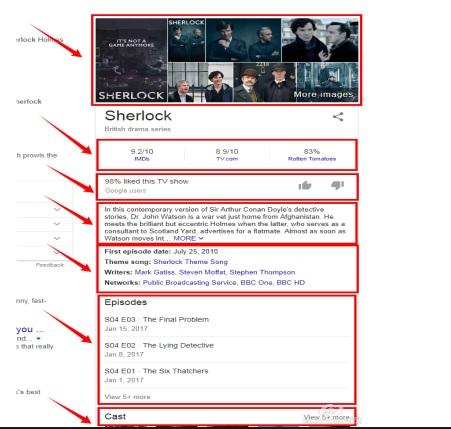Open the large Sherlock poster image
The height and width of the screenshot is (429, 451).
click(131, 60)
